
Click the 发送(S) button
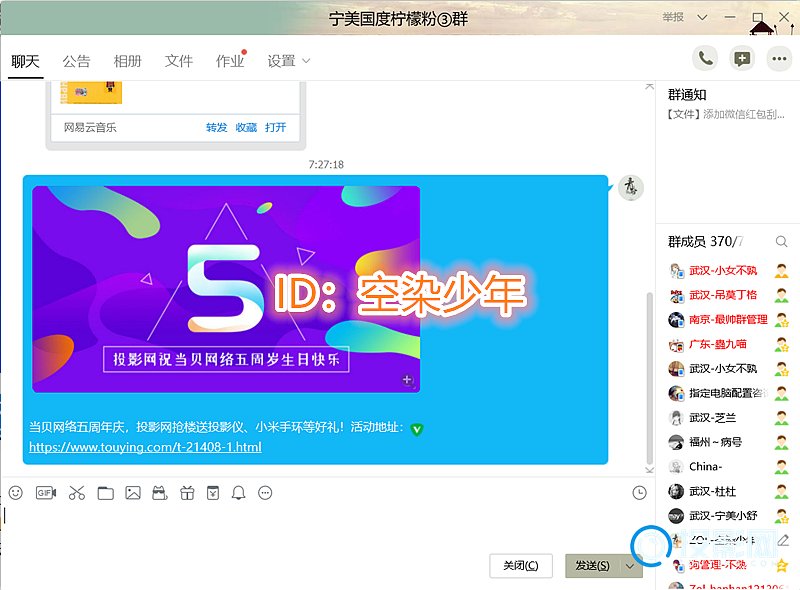(x=592, y=566)
